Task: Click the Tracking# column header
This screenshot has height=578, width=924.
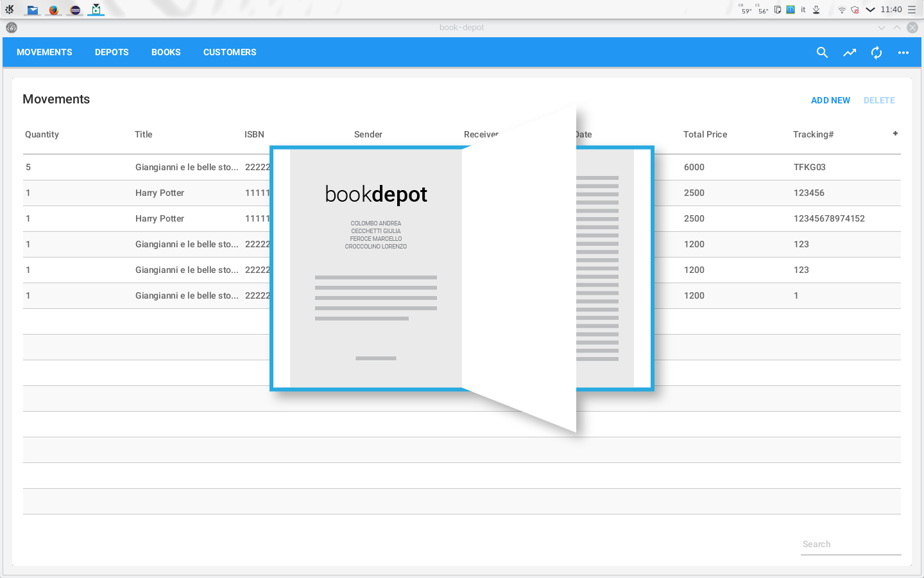Action: click(814, 134)
